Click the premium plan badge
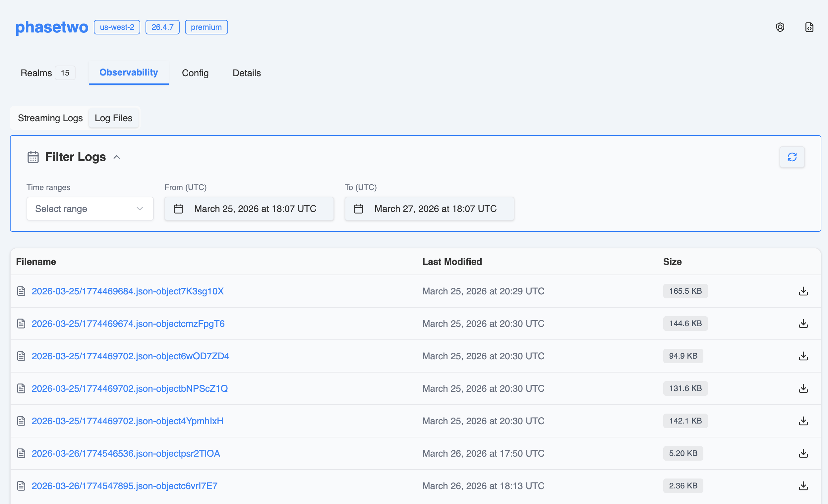Viewport: 828px width, 504px height. point(206,27)
